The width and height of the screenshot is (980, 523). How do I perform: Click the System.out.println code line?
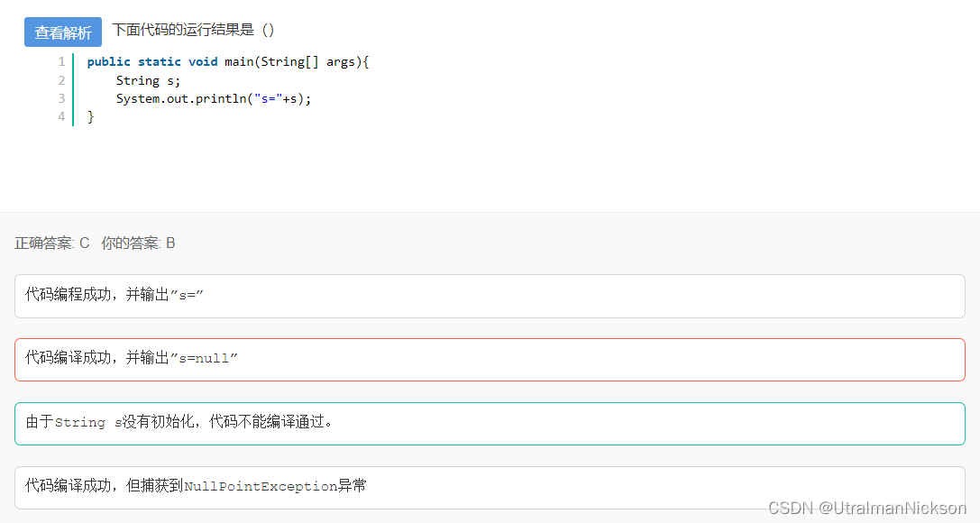[x=213, y=98]
